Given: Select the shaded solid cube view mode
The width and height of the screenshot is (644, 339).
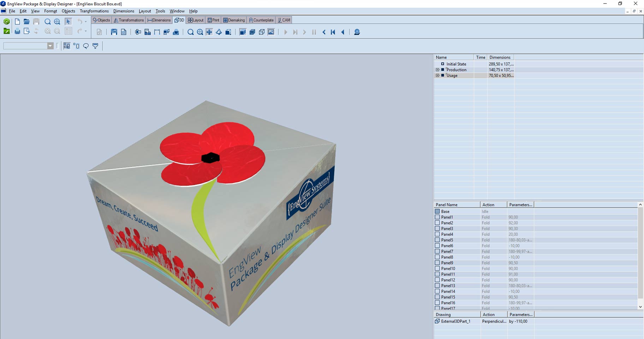Looking at the screenshot, I should (243, 32).
